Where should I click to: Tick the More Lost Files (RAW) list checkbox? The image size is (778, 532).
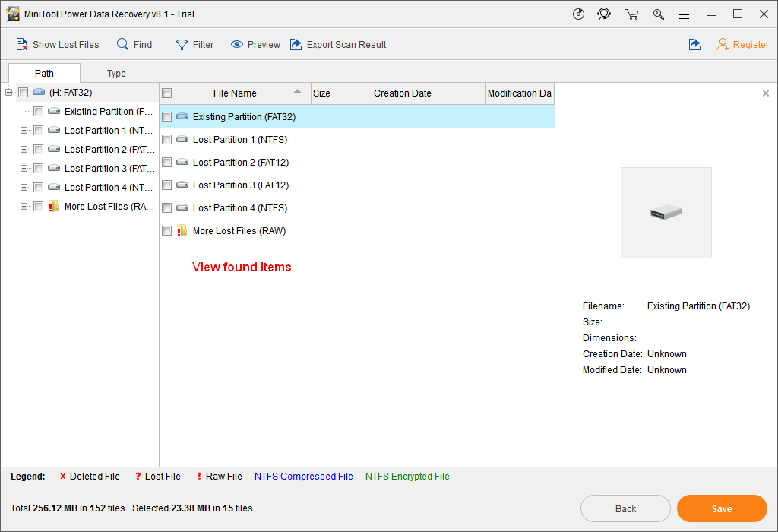pyautogui.click(x=167, y=231)
